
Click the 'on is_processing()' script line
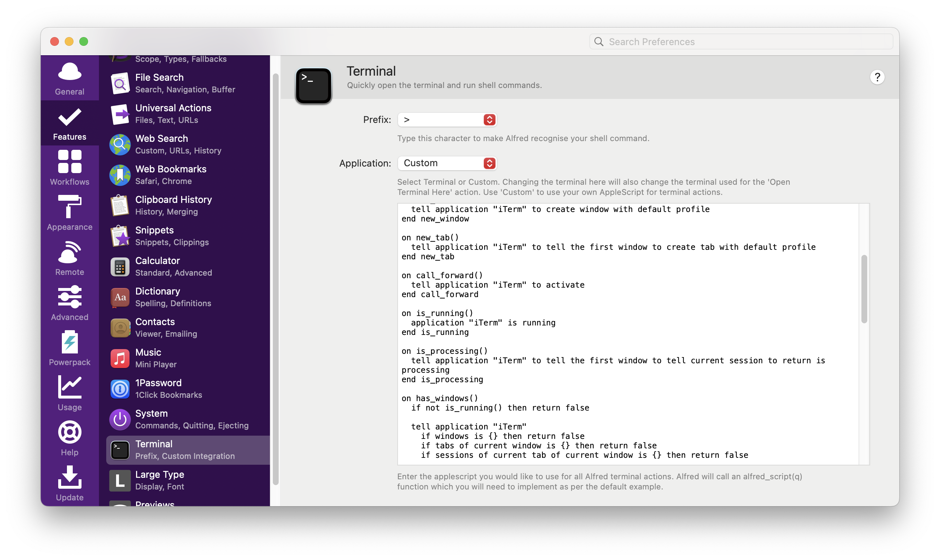coord(444,351)
